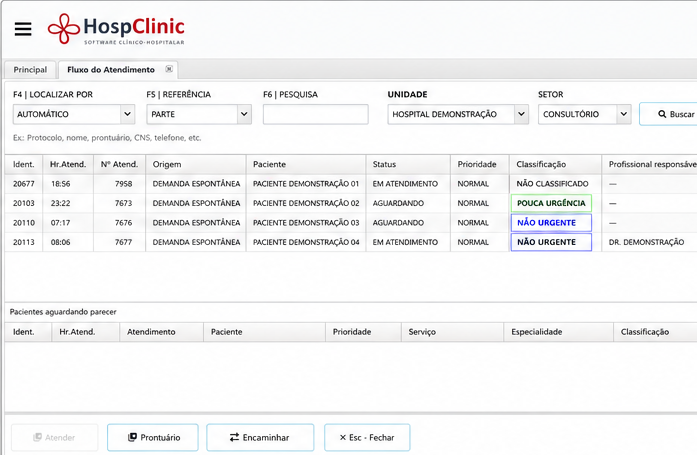Select row PACIENTE DEMONSTRAÇÃO 01

coord(351,184)
